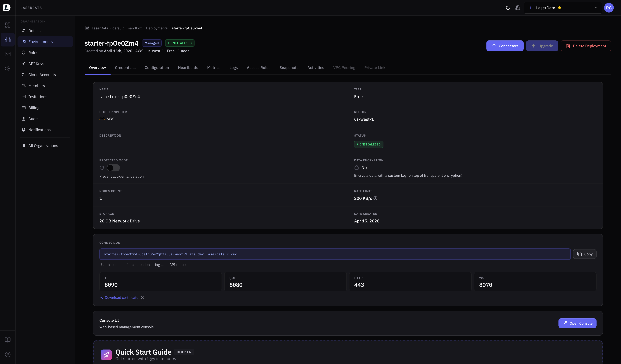621x364 pixels.
Task: Click the info icon next to Download certificate
Action: [142, 297]
